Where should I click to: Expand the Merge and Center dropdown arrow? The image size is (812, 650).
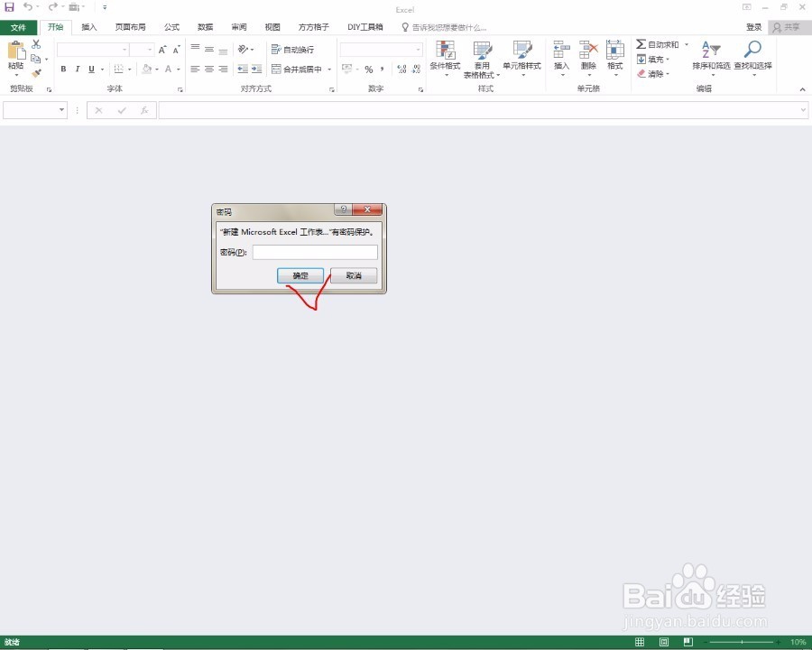(329, 69)
